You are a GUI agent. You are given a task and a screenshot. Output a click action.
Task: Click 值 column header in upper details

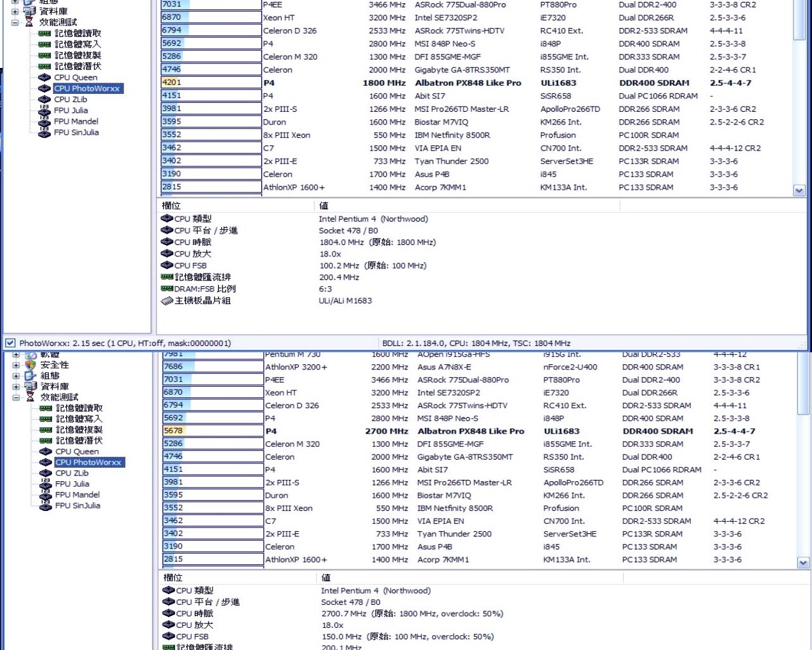[466, 206]
